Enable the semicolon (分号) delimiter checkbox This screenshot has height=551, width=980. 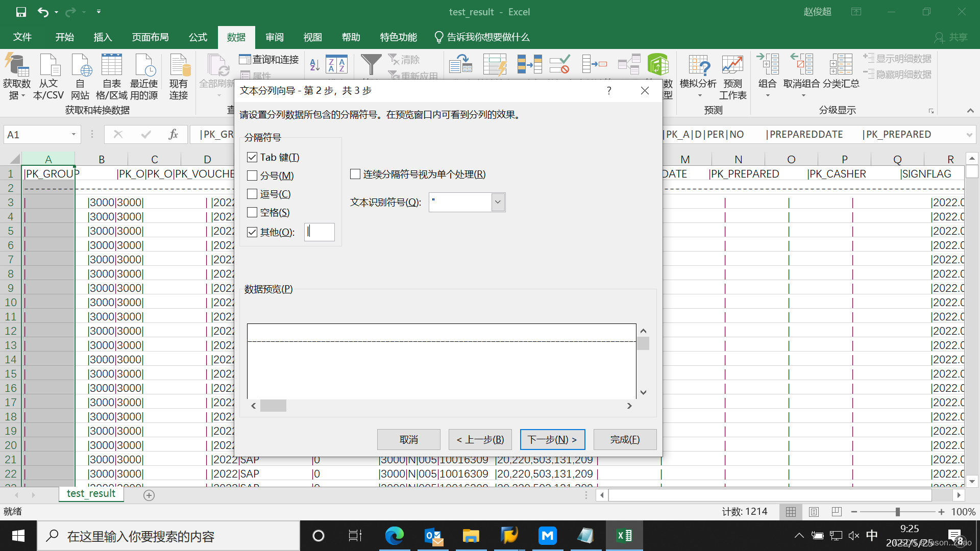coord(252,176)
